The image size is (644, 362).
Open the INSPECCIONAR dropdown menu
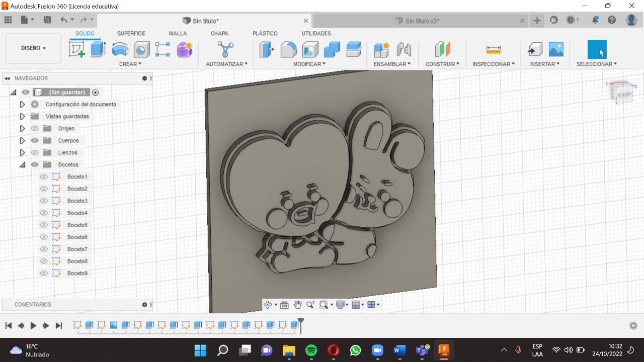(x=494, y=64)
